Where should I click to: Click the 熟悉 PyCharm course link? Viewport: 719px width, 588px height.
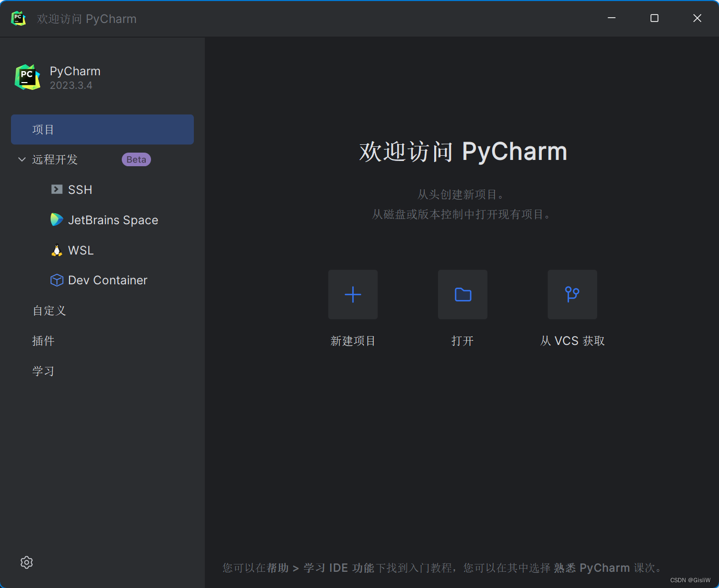click(593, 568)
